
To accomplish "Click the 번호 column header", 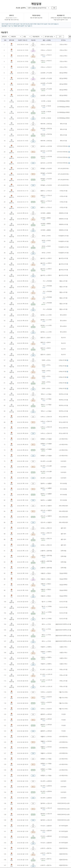I will tap(5, 40).
